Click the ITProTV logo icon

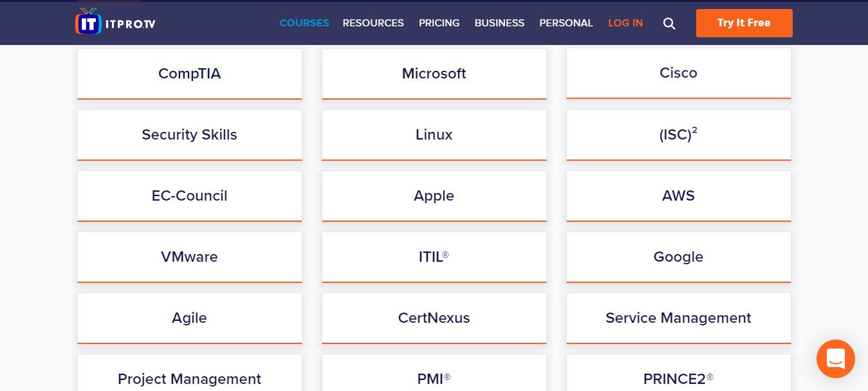[89, 23]
